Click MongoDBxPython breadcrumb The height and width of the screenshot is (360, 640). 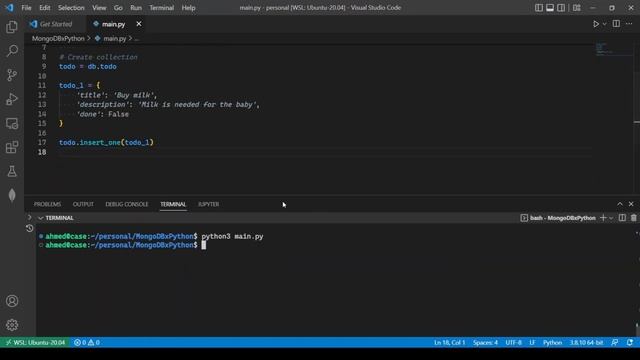coord(58,38)
